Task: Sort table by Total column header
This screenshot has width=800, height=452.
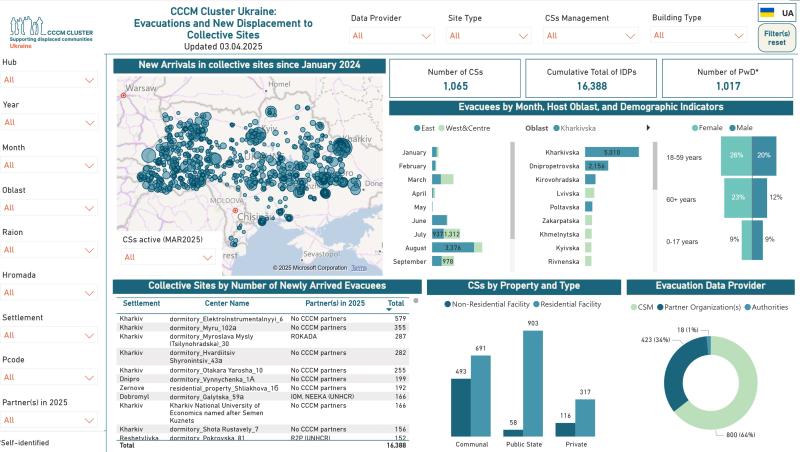Action: [x=396, y=303]
